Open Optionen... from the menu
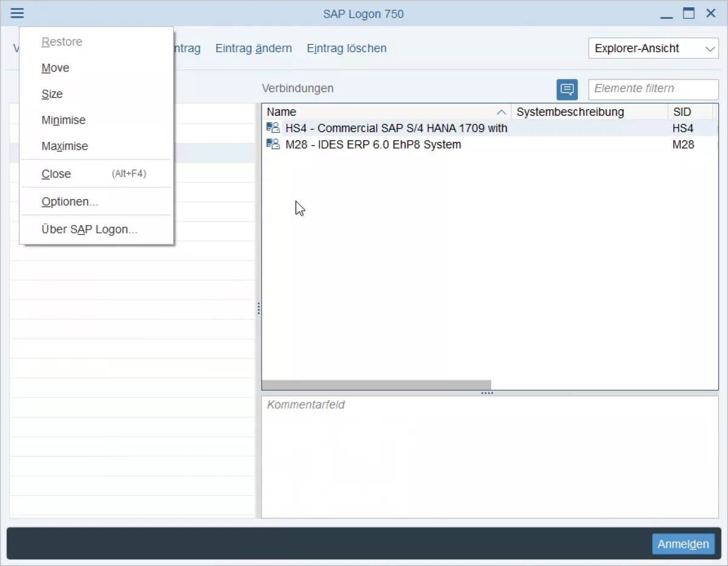This screenshot has width=728, height=566. coord(96,201)
